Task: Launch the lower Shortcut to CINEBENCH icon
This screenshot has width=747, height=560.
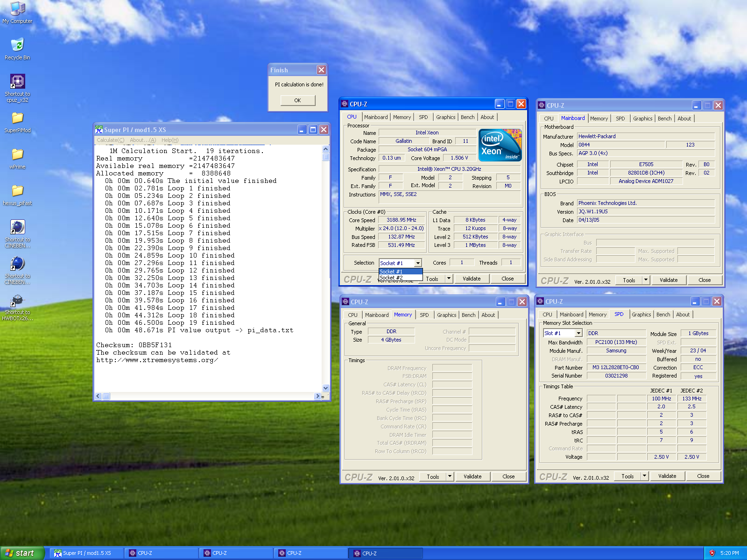Action: [x=17, y=263]
